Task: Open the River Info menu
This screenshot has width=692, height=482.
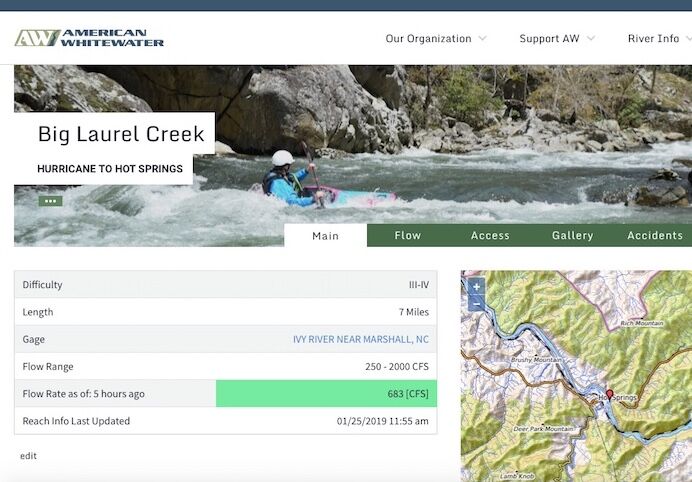Action: click(654, 39)
